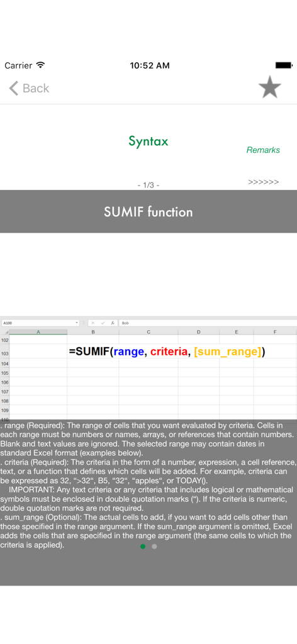This screenshot has height=644, width=297.
Task: Tap the 'criteria (Required)' description line
Action: click(x=148, y=462)
